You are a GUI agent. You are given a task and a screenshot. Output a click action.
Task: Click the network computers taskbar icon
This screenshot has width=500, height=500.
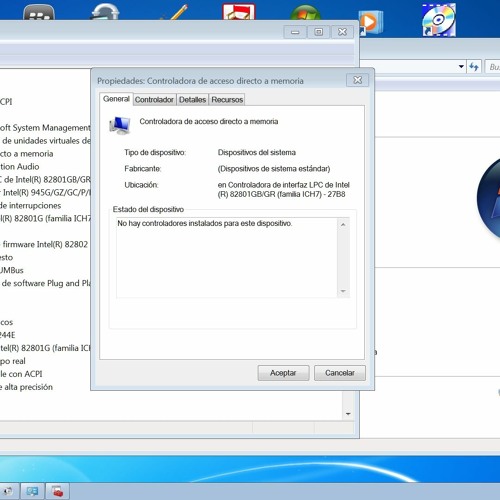point(32,491)
